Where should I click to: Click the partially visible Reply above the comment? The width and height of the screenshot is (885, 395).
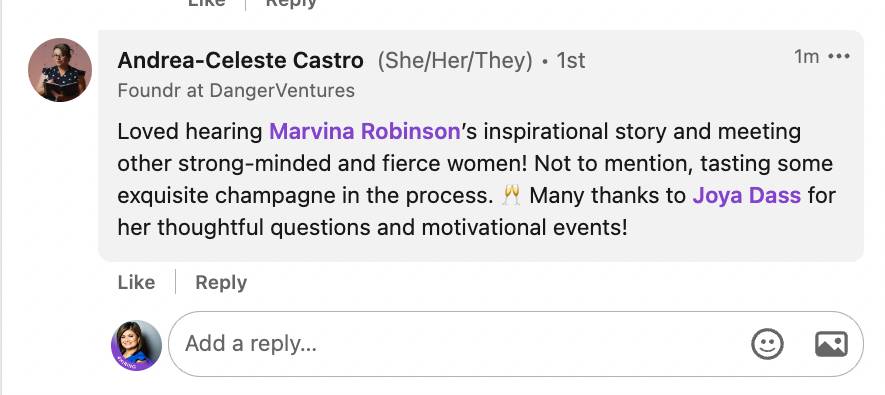pyautogui.click(x=291, y=3)
